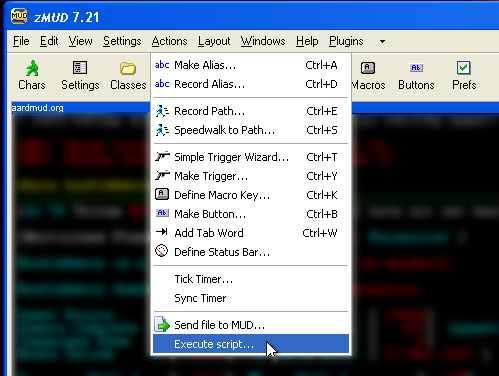499x376 pixels.
Task: Open the Chars toolbar button
Action: (x=32, y=75)
